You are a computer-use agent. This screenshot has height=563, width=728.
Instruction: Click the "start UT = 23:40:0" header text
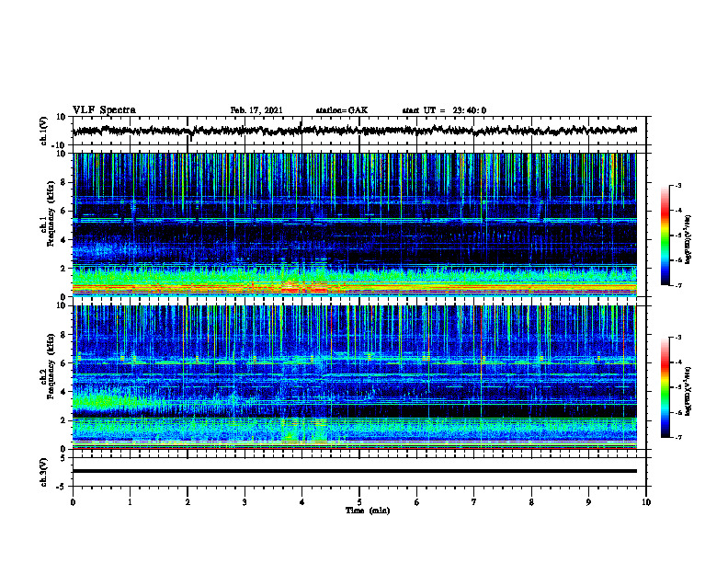pos(444,110)
